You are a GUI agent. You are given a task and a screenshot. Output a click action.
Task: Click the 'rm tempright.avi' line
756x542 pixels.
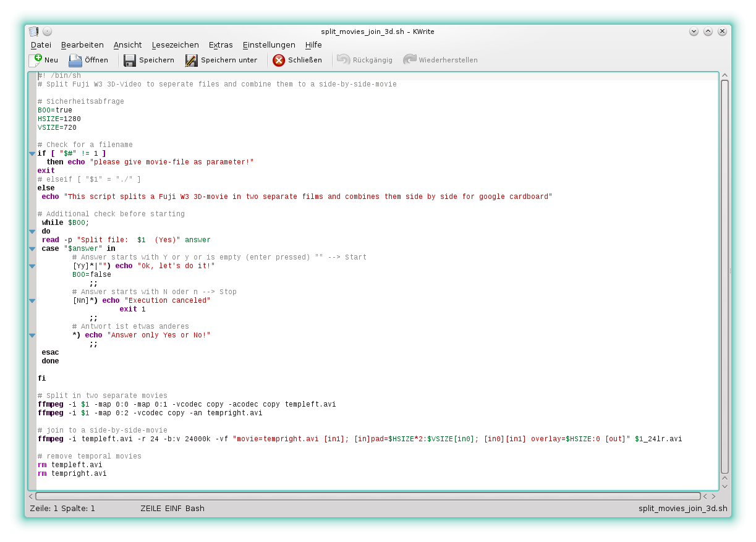pos(72,473)
